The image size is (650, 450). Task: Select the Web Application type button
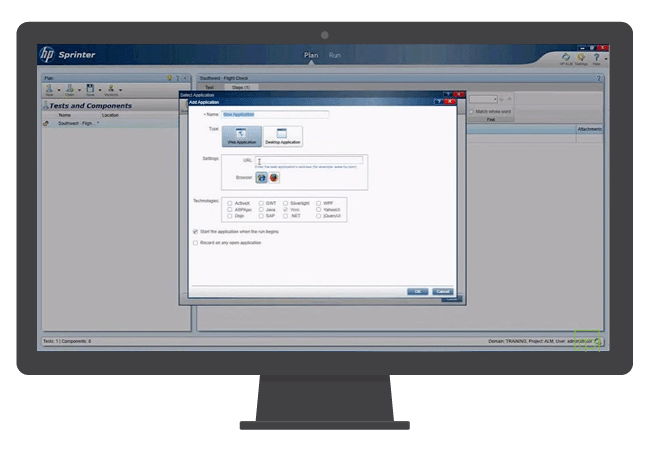coord(242,136)
